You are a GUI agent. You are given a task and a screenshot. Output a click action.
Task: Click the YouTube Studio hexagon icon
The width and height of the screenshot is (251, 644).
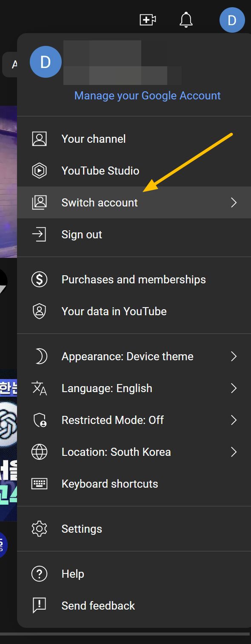click(x=40, y=171)
